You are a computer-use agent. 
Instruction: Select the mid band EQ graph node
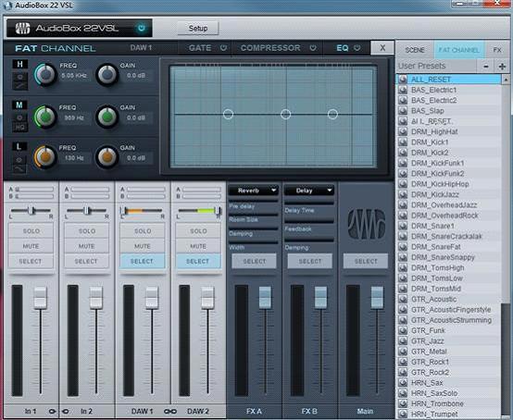point(285,114)
